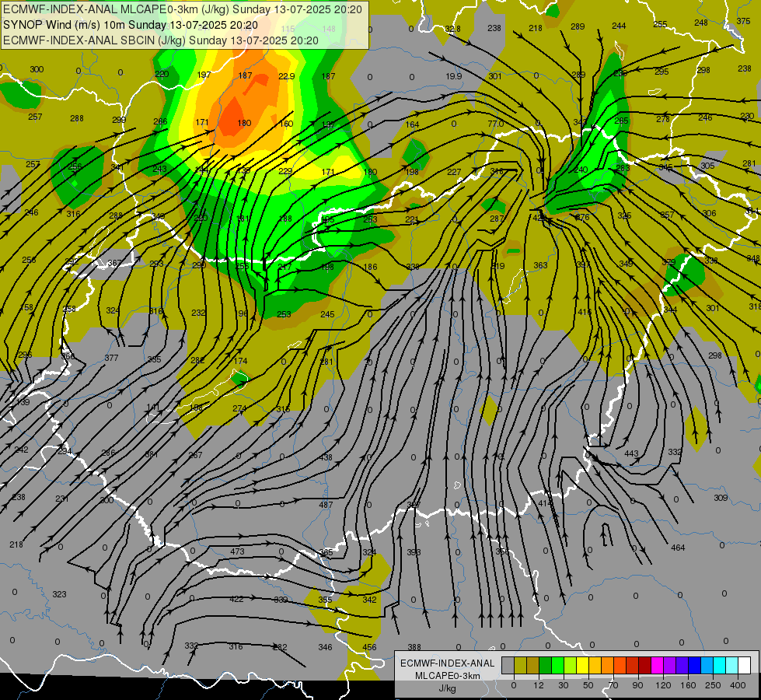Click the map value 274
Screen dimensions: 761x700
point(239,408)
